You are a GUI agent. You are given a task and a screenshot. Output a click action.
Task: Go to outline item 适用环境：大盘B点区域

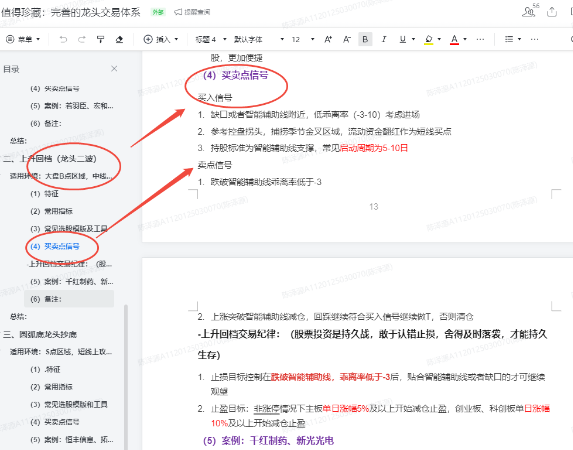pyautogui.click(x=61, y=176)
